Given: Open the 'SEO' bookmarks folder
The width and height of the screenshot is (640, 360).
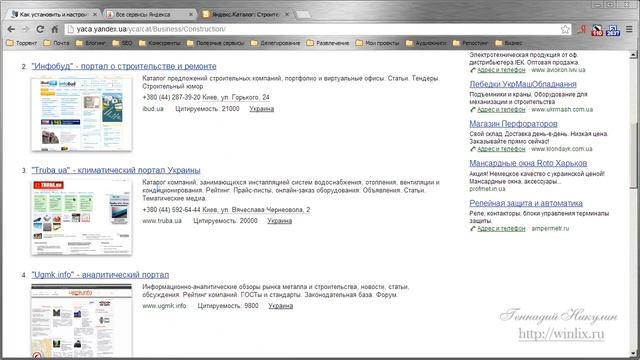Looking at the screenshot, I should pos(122,43).
